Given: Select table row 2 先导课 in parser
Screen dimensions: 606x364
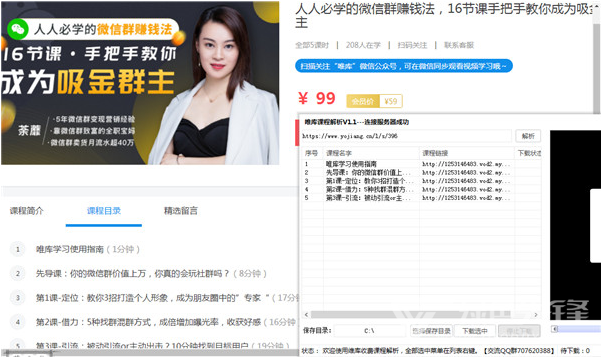Looking at the screenshot, I should [421, 172].
